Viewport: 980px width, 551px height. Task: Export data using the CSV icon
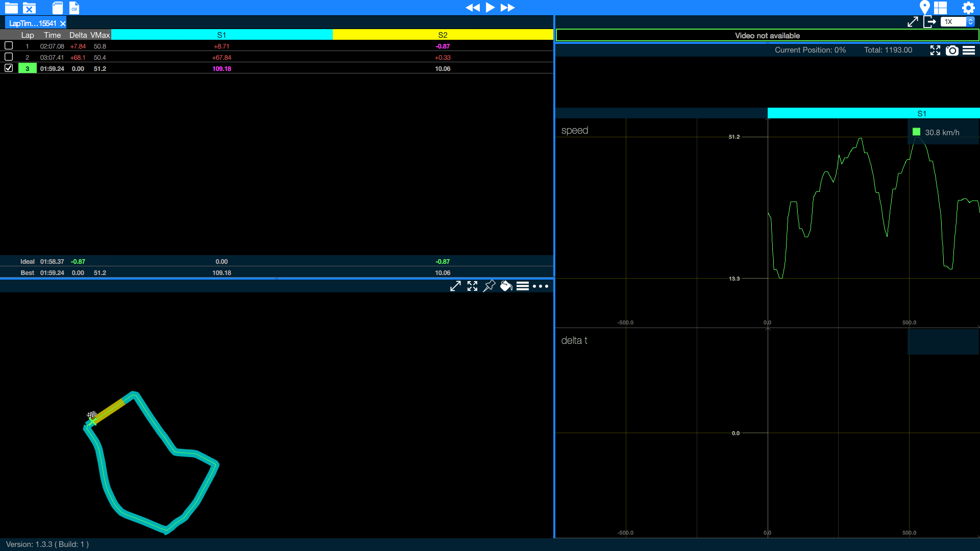[73, 8]
